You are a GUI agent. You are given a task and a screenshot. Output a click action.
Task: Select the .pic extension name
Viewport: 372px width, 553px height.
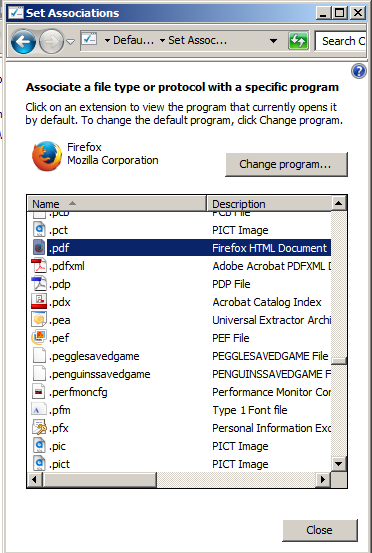pos(57,446)
